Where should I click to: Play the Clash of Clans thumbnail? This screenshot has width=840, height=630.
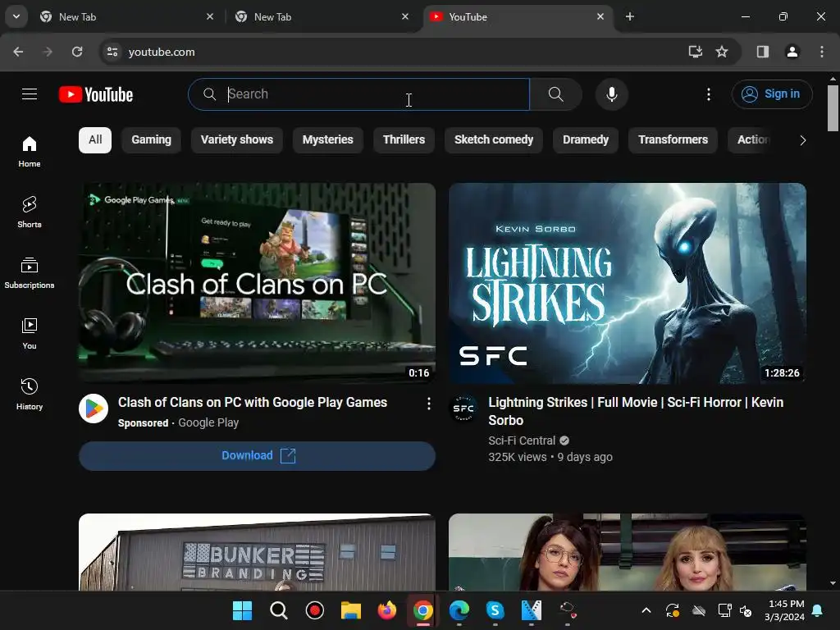257,283
